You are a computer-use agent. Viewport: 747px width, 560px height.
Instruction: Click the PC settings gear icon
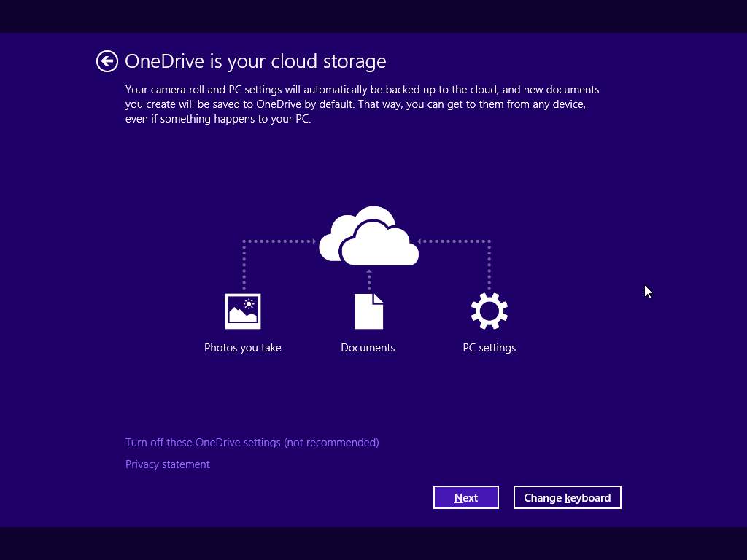(x=489, y=311)
